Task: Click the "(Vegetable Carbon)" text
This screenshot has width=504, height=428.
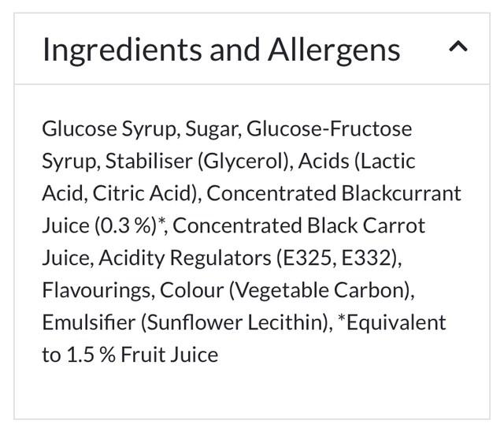Action: point(321,290)
